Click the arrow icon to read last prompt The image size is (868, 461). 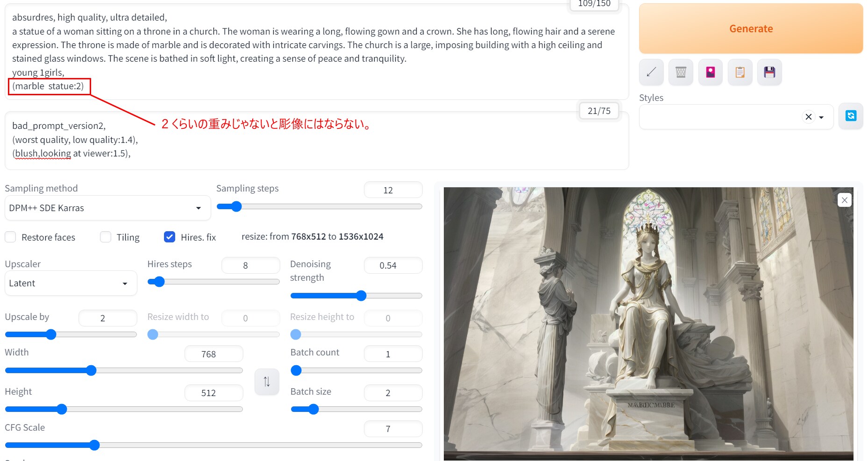(651, 72)
